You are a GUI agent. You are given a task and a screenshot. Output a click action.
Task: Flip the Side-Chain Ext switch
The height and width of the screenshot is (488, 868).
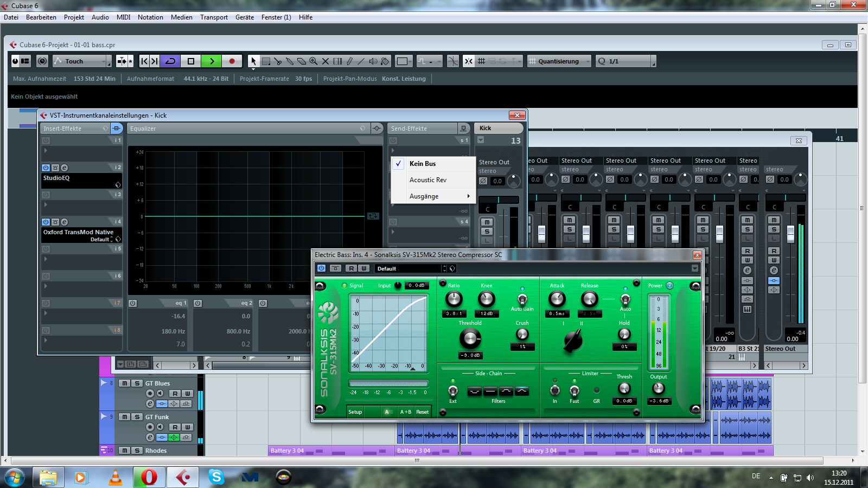click(453, 390)
